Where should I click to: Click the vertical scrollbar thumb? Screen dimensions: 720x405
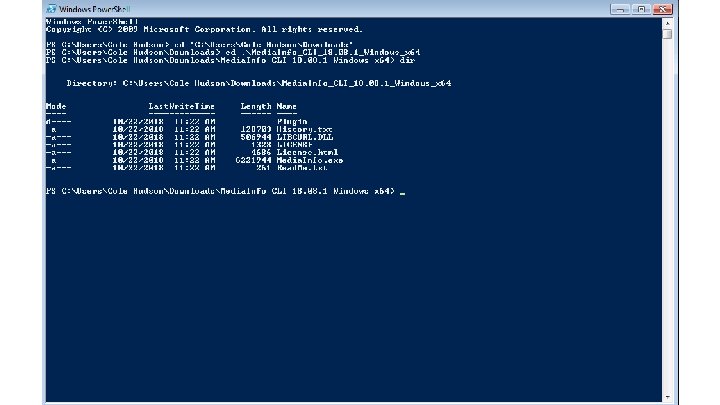pos(667,34)
